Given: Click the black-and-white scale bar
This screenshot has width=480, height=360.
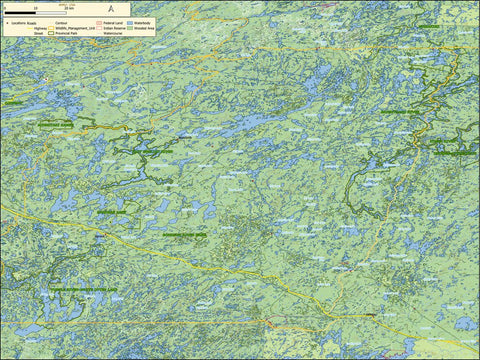Looking at the screenshot, I should [36, 13].
